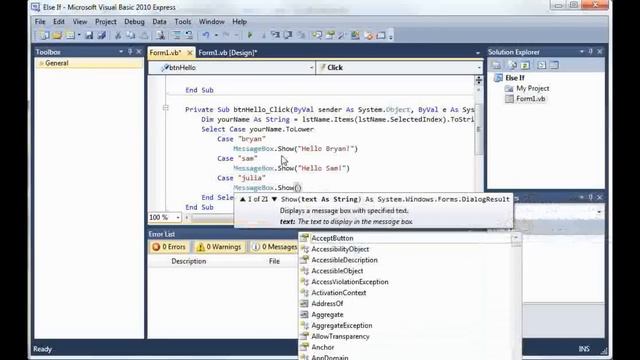Screen dimensions: 640x360
Task: Expand the General group in Toolbox
Action: 41,63
